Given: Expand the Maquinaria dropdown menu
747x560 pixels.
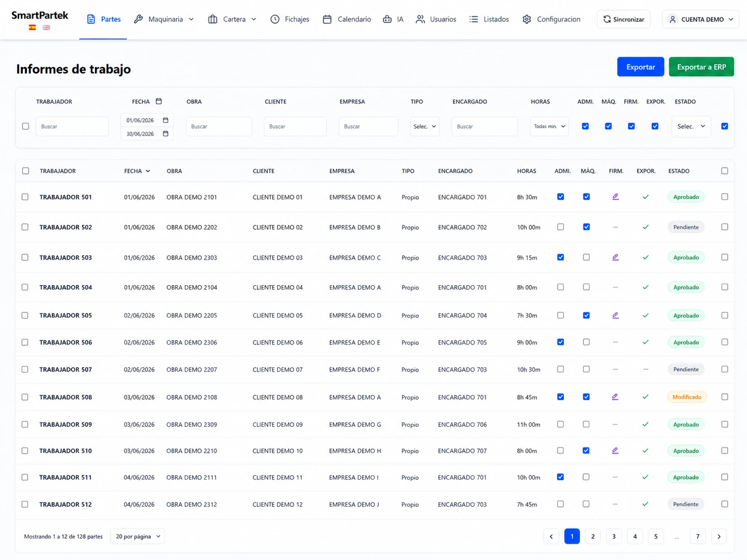Looking at the screenshot, I should pos(164,19).
